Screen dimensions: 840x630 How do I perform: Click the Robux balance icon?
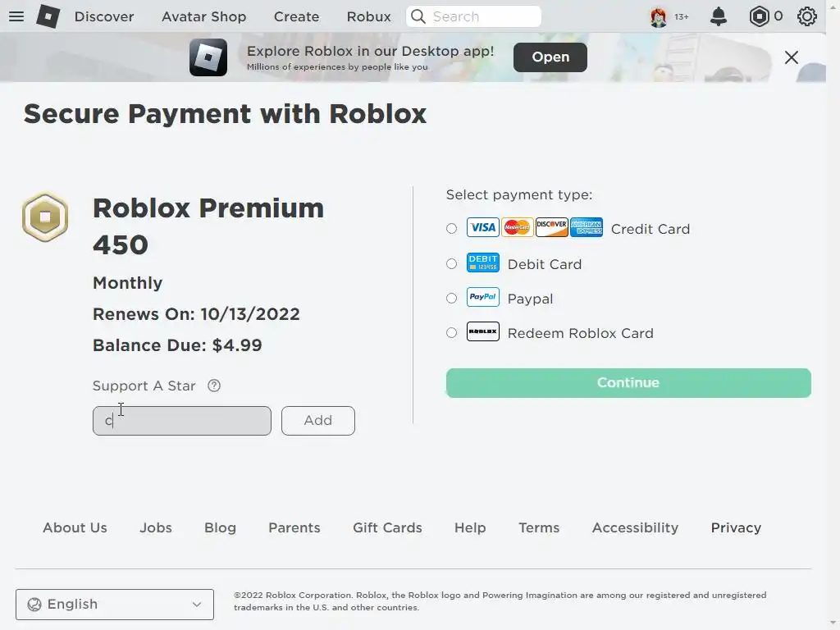click(759, 16)
